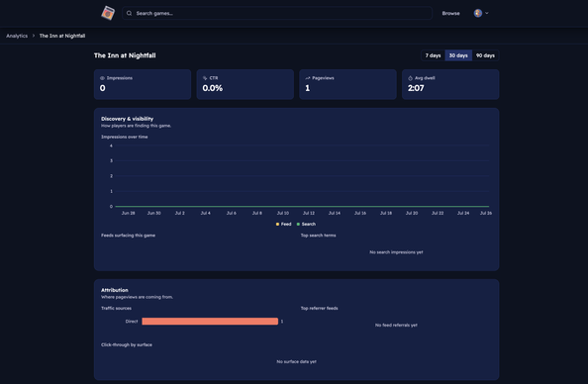The height and width of the screenshot is (384, 588).
Task: Click the Avg dwell timer icon
Action: coord(410,78)
